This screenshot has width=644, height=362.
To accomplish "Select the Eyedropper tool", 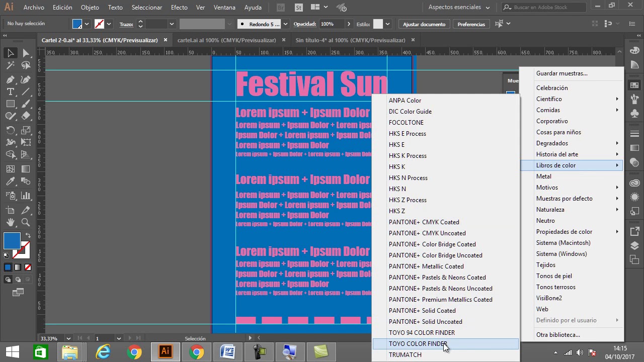I will (x=11, y=182).
